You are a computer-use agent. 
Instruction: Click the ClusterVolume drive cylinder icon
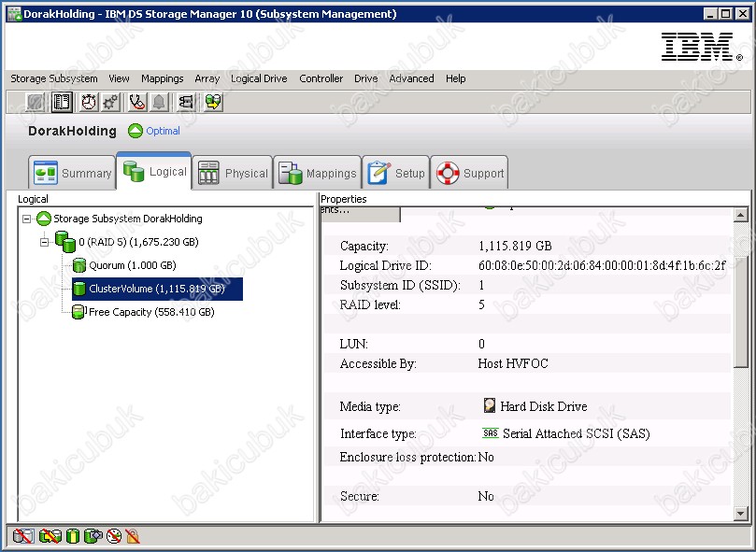[79, 289]
